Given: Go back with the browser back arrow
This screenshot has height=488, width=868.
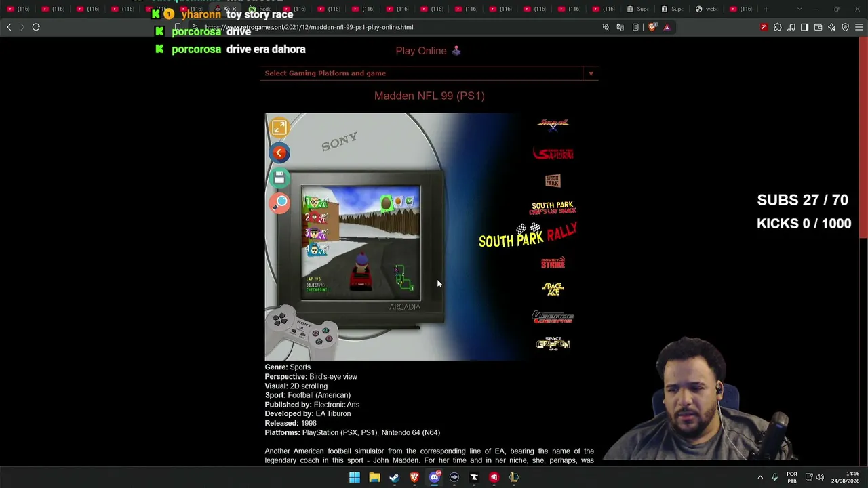Looking at the screenshot, I should pos(9,27).
